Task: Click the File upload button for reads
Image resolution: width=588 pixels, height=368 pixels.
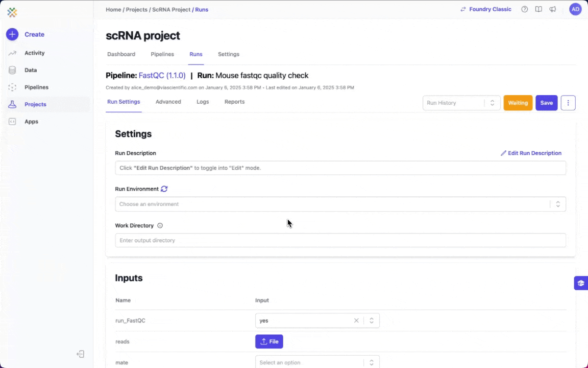Action: (x=269, y=341)
